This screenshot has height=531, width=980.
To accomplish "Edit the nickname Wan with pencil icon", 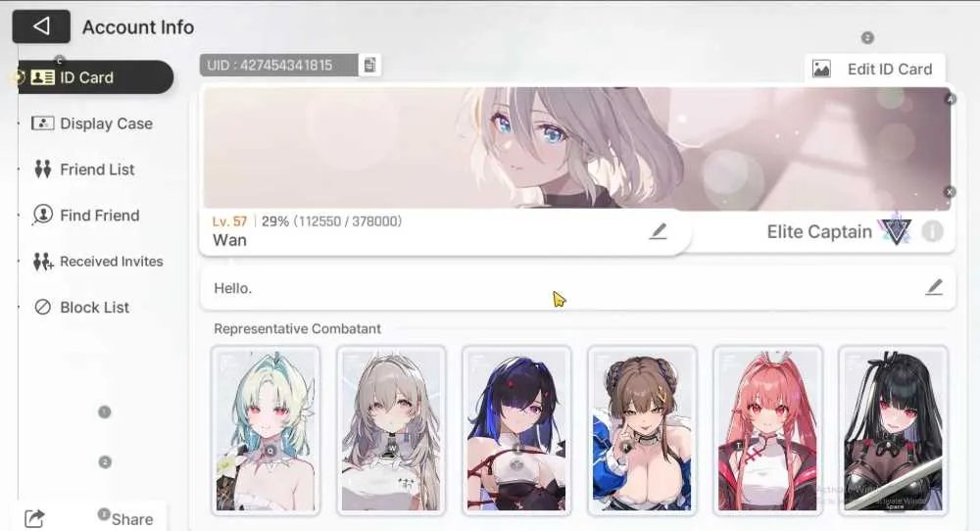I will (658, 231).
